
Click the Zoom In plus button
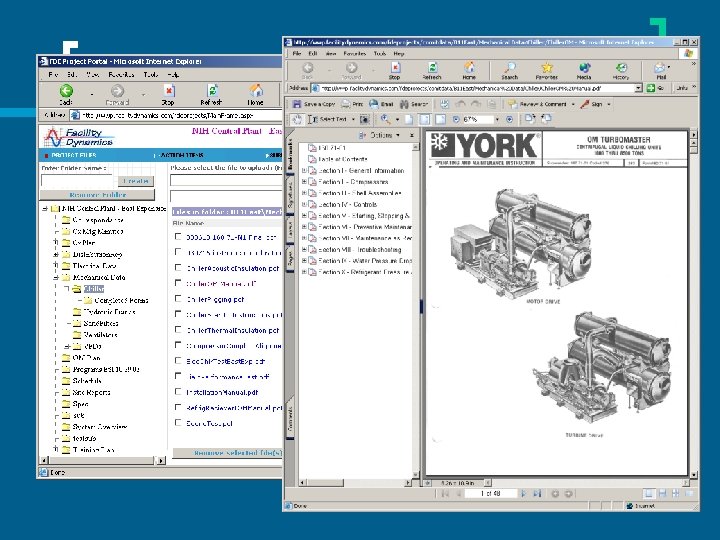509,119
